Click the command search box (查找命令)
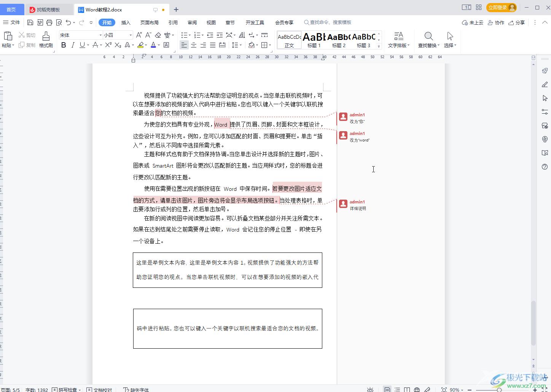The height and width of the screenshot is (392, 551). pyautogui.click(x=328, y=22)
